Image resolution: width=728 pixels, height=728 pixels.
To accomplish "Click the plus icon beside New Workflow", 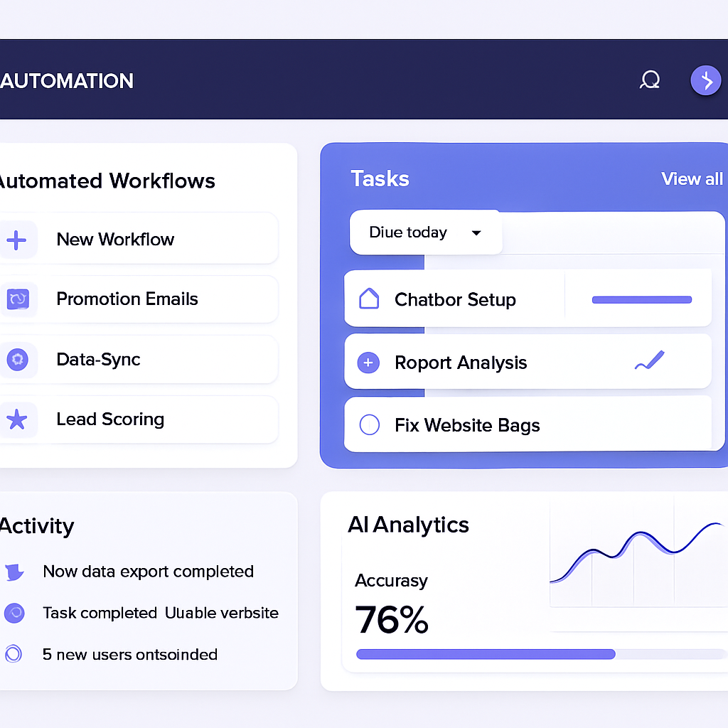I will (x=16, y=240).
